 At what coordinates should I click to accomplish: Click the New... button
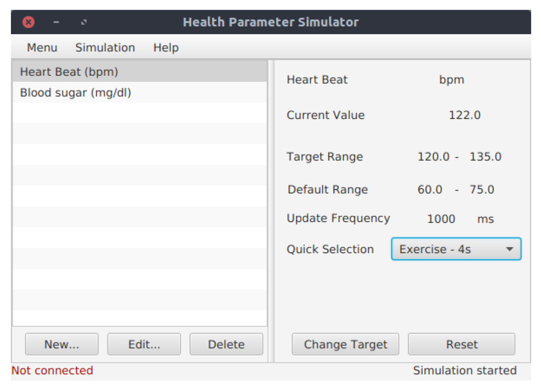pos(62,344)
